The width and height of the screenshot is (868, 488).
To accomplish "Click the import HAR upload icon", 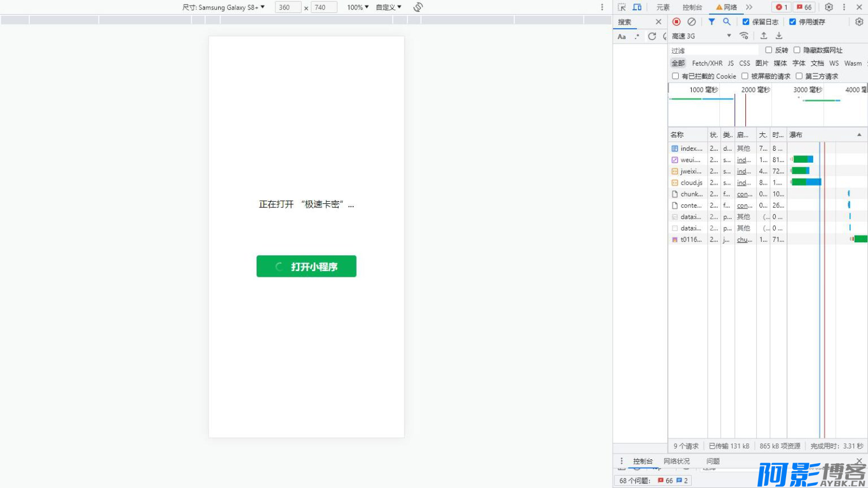I will pos(763,36).
